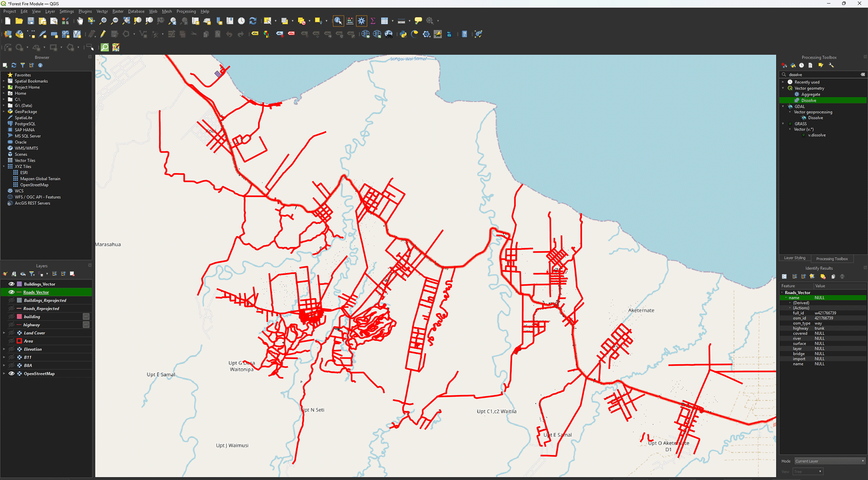Screen dimensions: 868x480
Task: Open the Processing menu
Action: click(186, 11)
